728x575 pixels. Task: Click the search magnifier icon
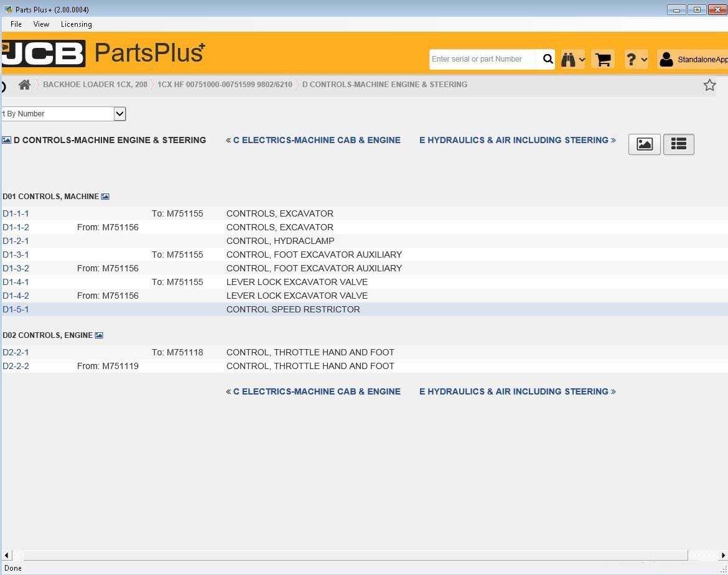click(548, 59)
